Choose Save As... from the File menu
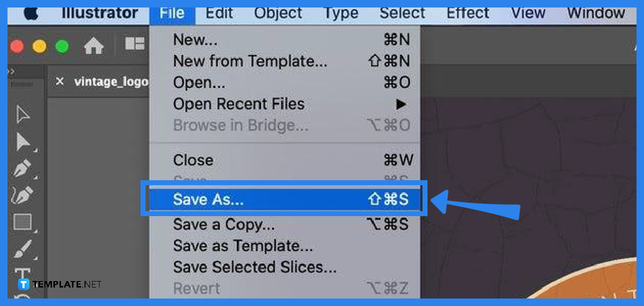 pos(208,199)
